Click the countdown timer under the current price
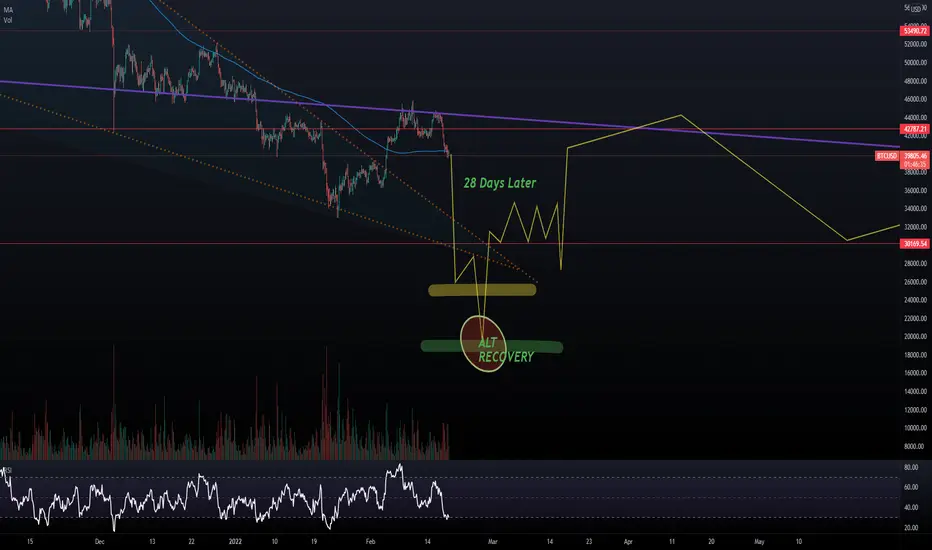This screenshot has width=932, height=550. pos(915,164)
